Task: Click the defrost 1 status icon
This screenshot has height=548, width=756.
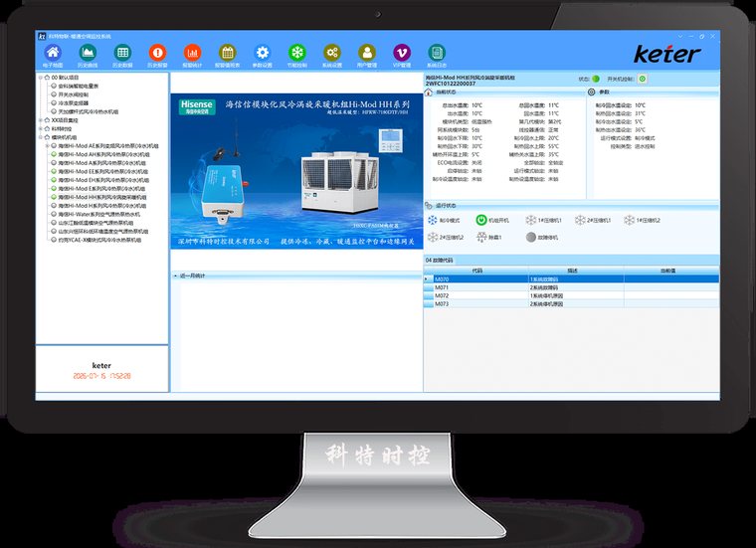Action: pos(481,237)
